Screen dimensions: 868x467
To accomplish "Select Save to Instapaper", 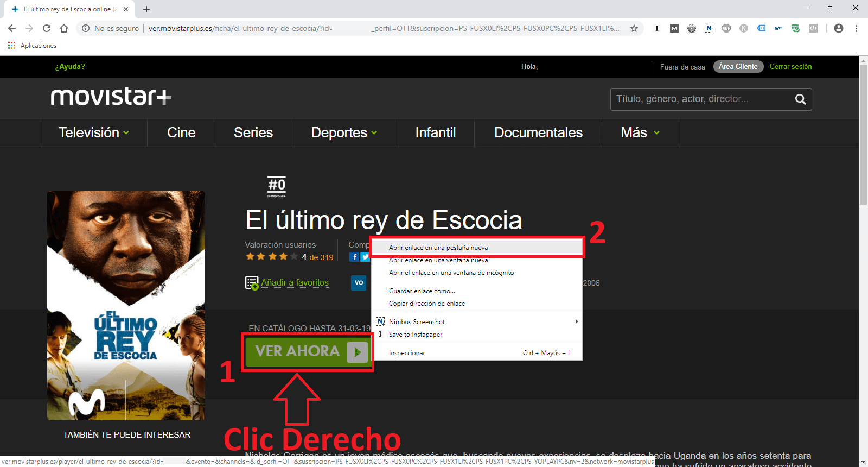I will pyautogui.click(x=477, y=335).
